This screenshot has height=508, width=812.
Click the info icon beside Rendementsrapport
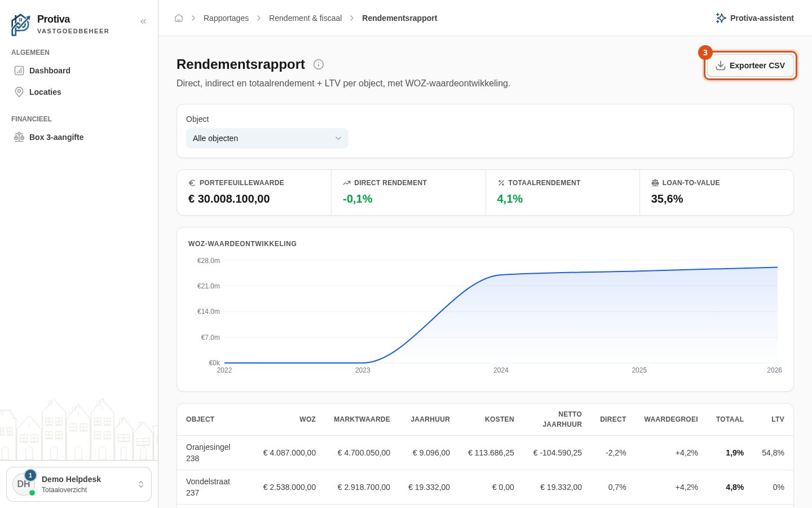(319, 64)
